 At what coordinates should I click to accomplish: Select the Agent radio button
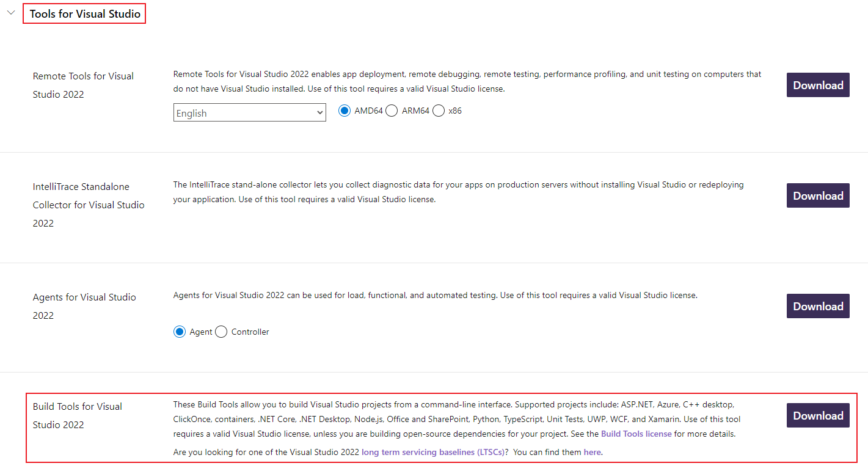pyautogui.click(x=180, y=332)
